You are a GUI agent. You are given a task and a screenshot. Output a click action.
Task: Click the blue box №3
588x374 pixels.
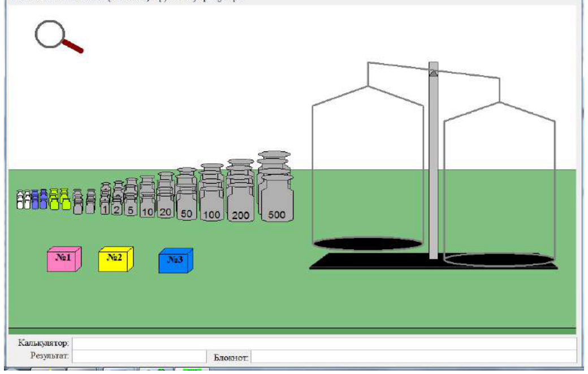pos(176,260)
